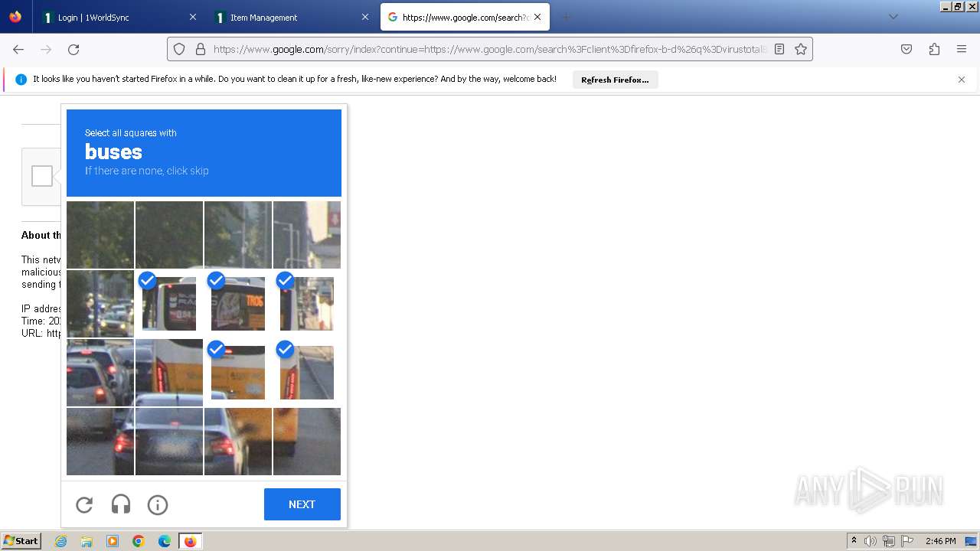Image resolution: width=980 pixels, height=551 pixels.
Task: Deselect the checked tile with orange TROS sign
Action: 238,304
